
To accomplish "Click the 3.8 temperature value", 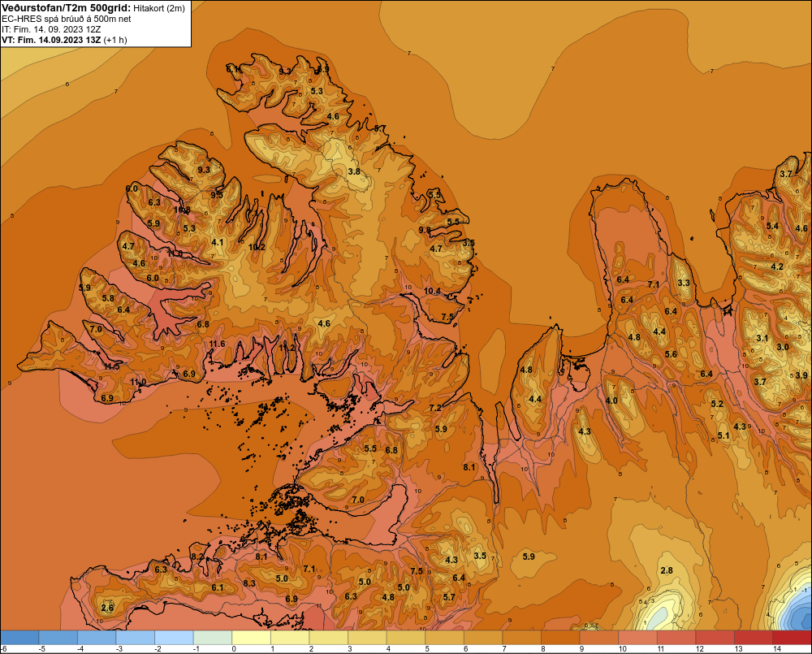I will click(x=354, y=171).
